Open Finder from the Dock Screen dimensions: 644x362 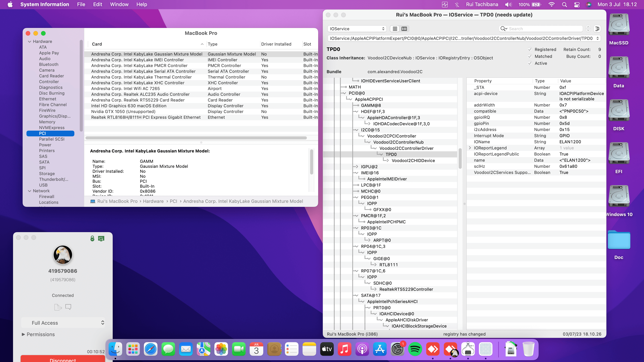click(x=115, y=349)
